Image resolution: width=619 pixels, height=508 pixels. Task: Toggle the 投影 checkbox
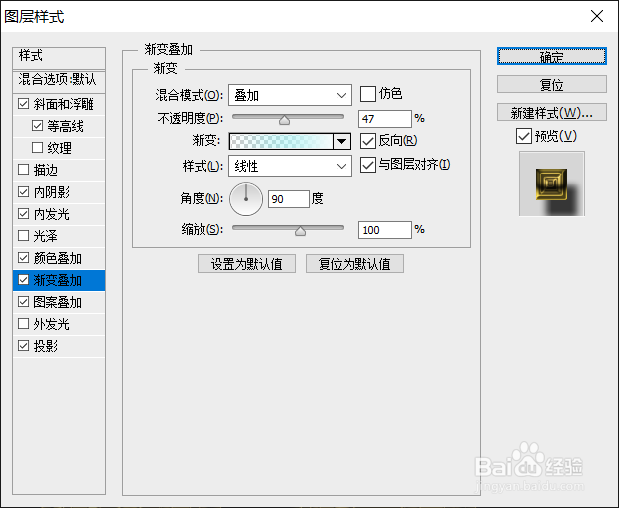[x=23, y=346]
